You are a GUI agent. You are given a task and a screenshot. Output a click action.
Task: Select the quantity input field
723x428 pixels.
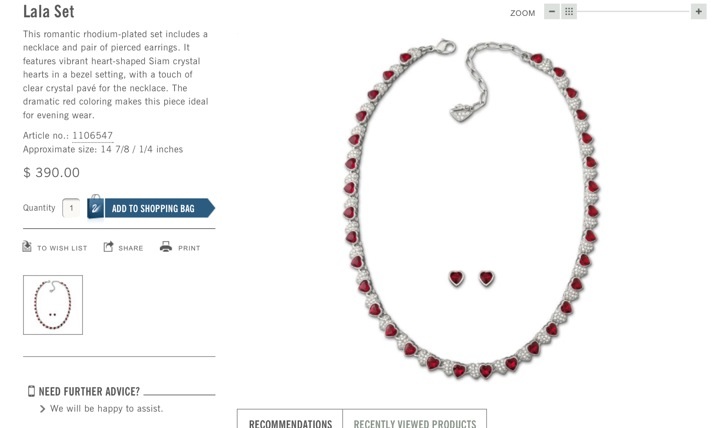pyautogui.click(x=71, y=208)
